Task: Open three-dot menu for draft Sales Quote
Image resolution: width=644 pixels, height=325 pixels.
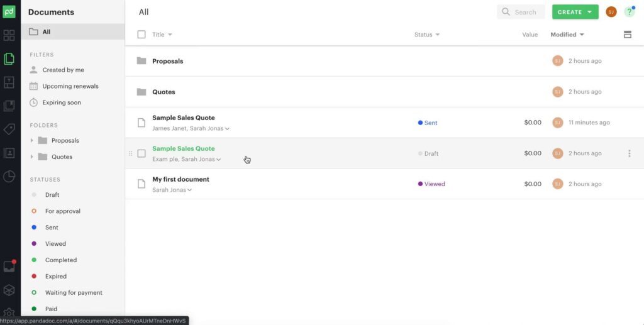Action: point(629,153)
